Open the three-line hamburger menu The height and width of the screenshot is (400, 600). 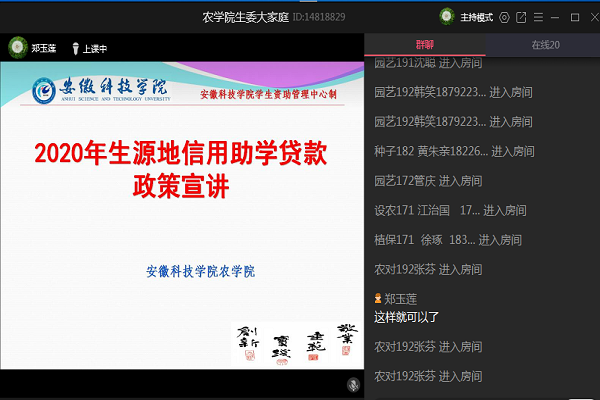538,17
